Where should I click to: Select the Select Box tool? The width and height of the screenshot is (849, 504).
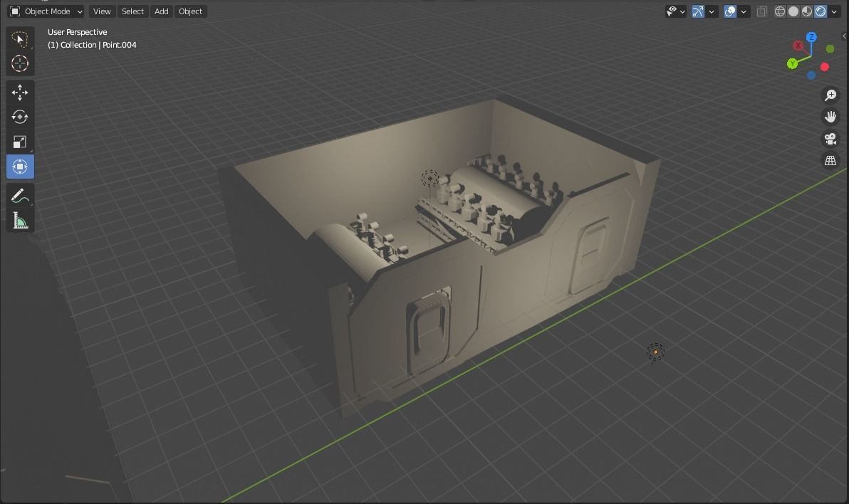20,39
